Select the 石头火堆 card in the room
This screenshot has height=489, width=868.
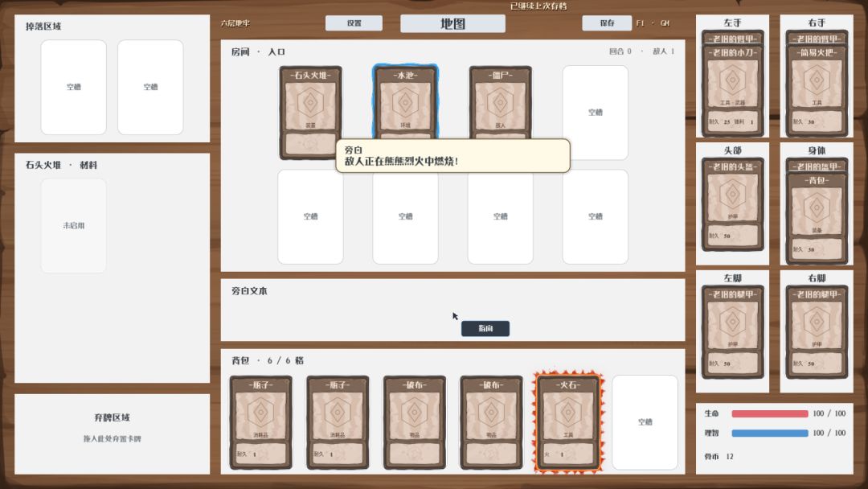[x=310, y=113]
